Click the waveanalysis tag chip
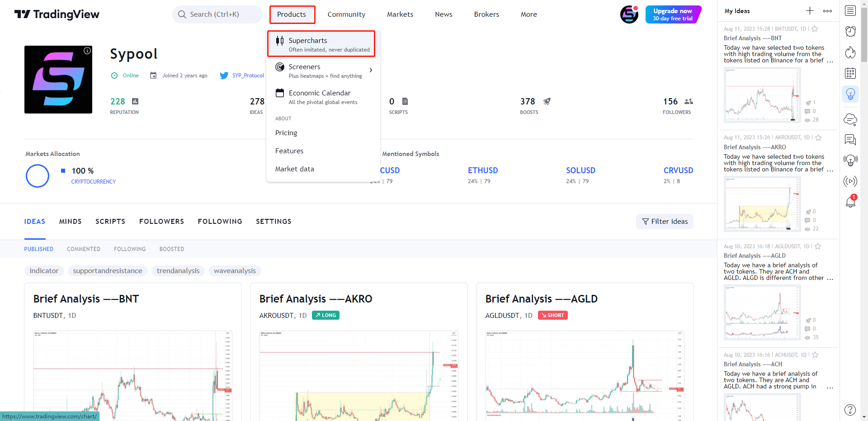Image resolution: width=868 pixels, height=421 pixels. click(235, 271)
